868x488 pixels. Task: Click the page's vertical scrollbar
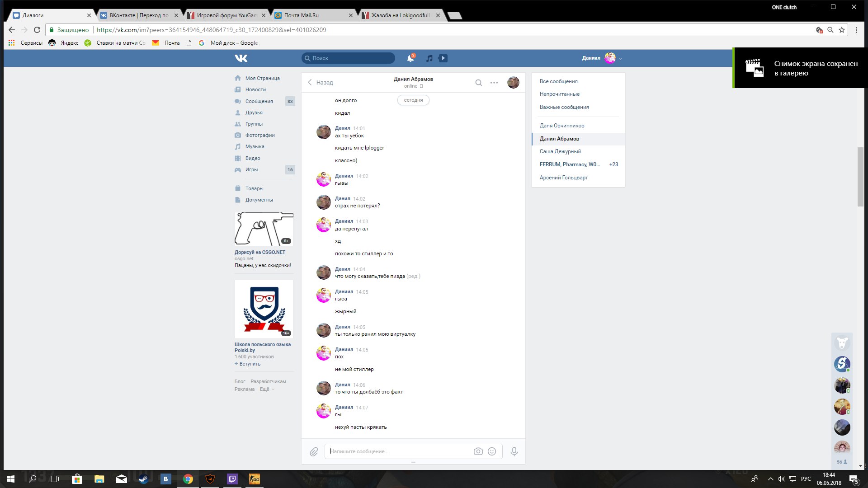click(x=860, y=176)
